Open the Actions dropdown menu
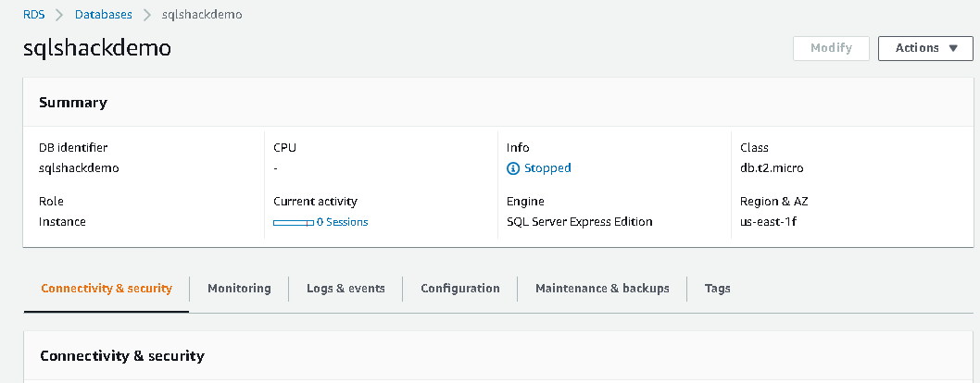The width and height of the screenshot is (980, 383). coord(924,48)
